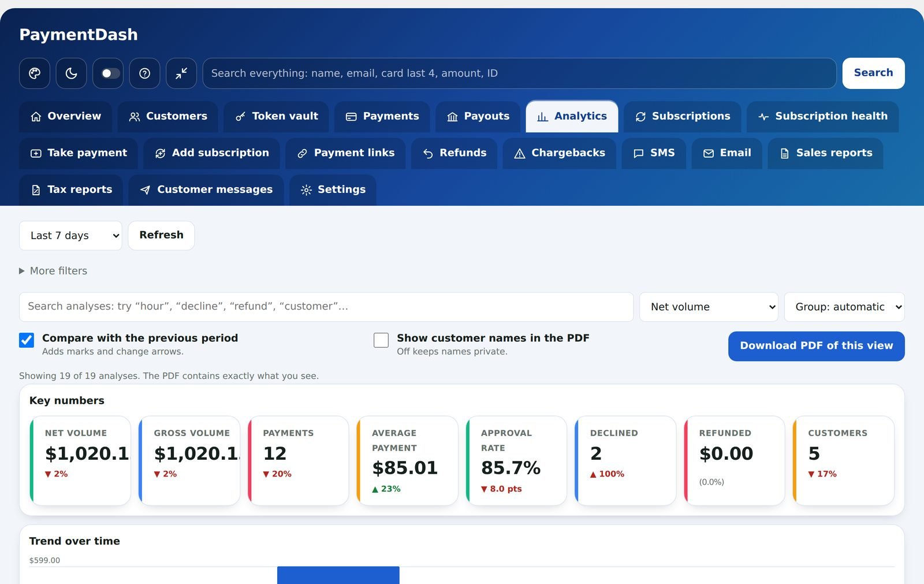Click the Declined count card
Screen dimensions: 924x584
point(625,460)
